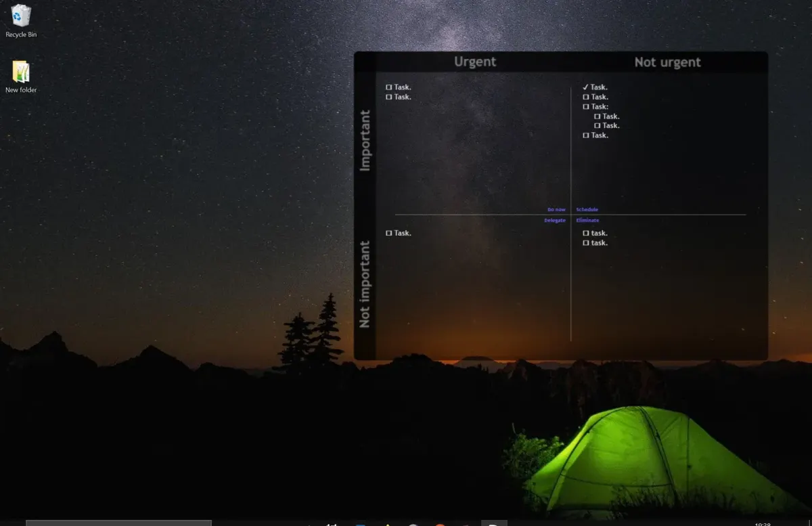The width and height of the screenshot is (812, 526).
Task: Open the Recycle Bin desktop icon
Action: (x=21, y=21)
